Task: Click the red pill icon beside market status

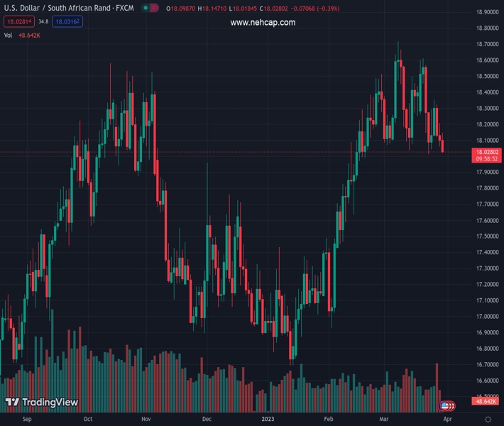Action: [x=154, y=8]
